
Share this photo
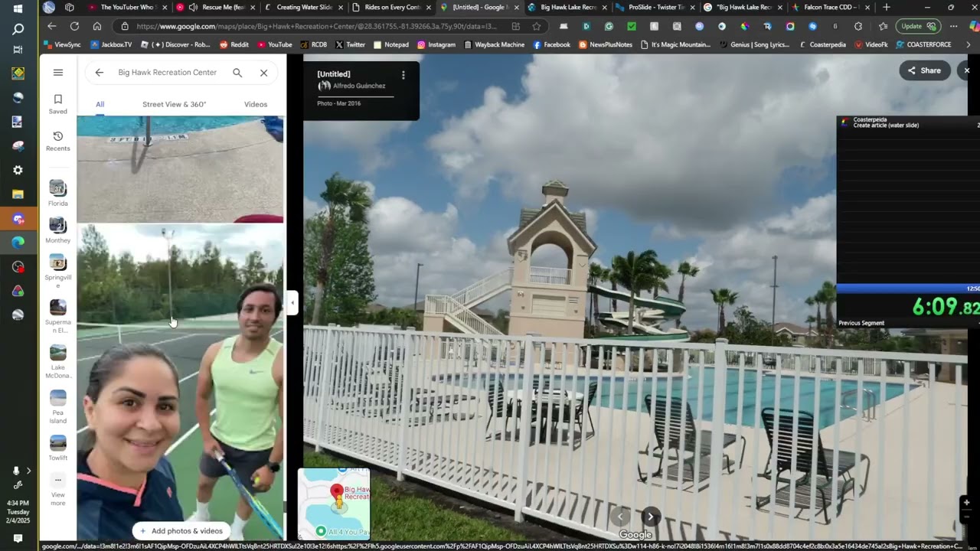(924, 70)
